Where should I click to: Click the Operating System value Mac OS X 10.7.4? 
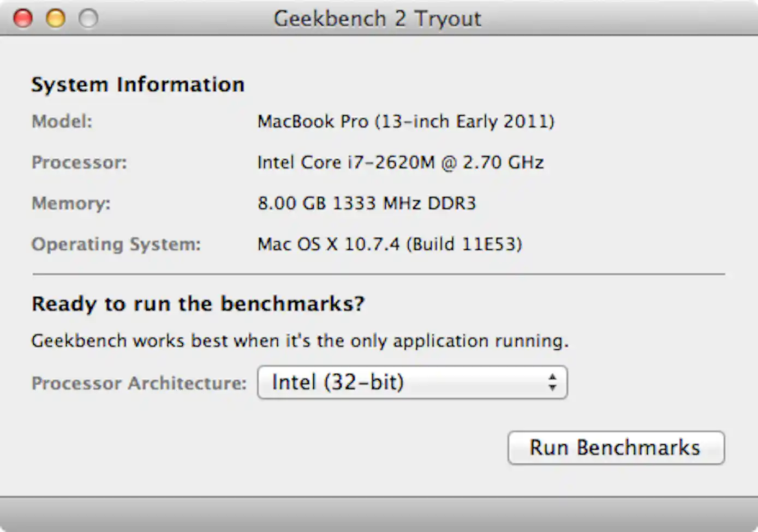point(389,244)
